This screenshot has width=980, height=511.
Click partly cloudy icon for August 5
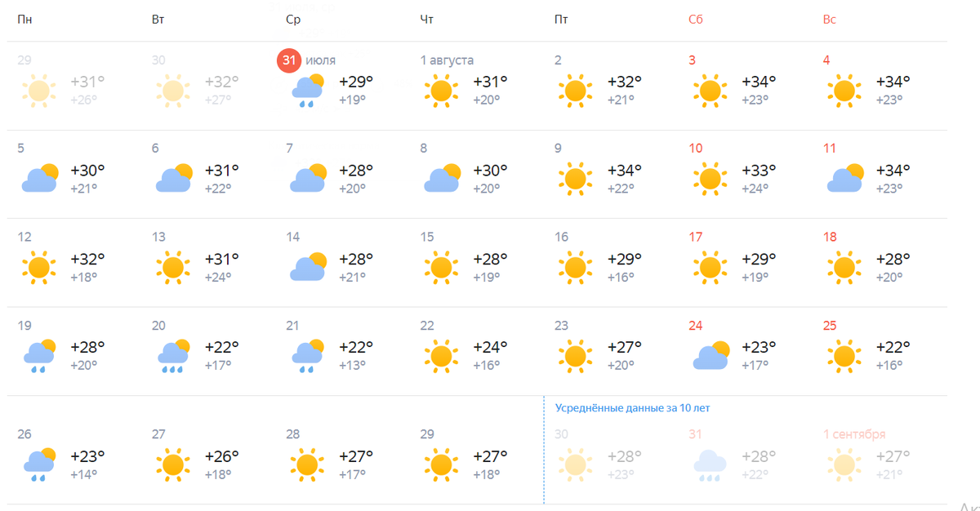pos(39,179)
